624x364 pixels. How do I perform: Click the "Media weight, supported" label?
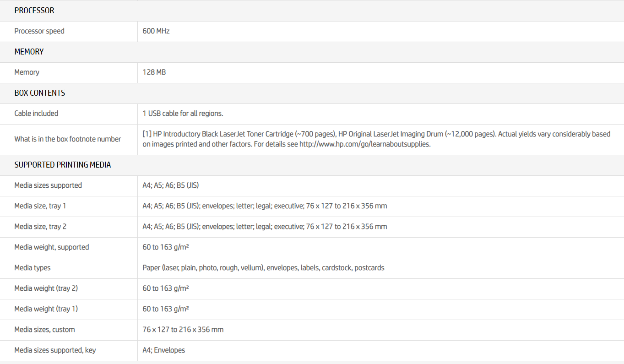(52, 247)
